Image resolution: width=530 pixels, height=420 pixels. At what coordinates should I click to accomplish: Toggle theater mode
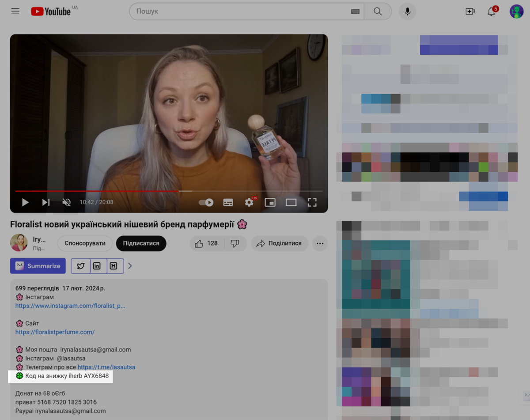291,202
